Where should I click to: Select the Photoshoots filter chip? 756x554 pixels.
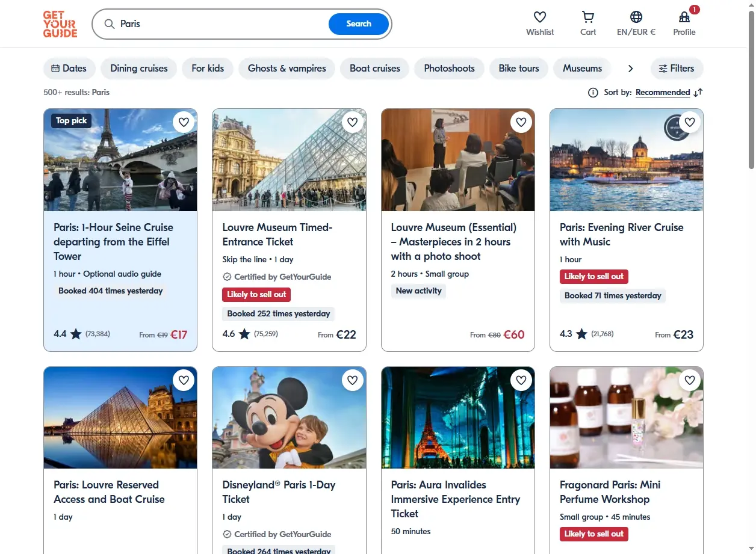pos(450,69)
